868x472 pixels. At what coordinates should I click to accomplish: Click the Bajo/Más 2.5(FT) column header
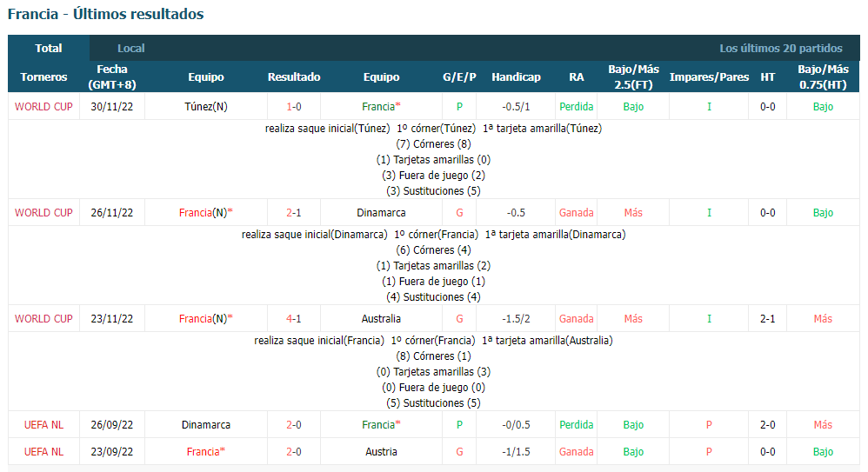[x=633, y=76]
